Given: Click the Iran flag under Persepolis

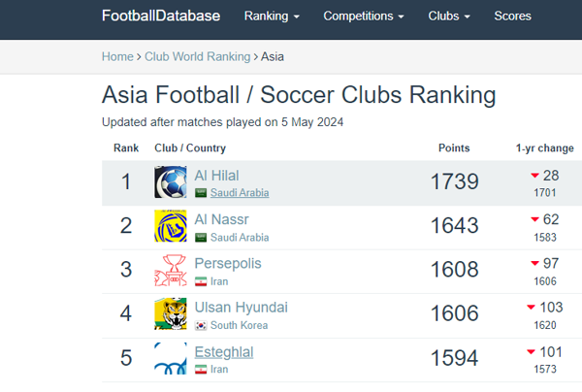Looking at the screenshot, I should click(x=201, y=281).
